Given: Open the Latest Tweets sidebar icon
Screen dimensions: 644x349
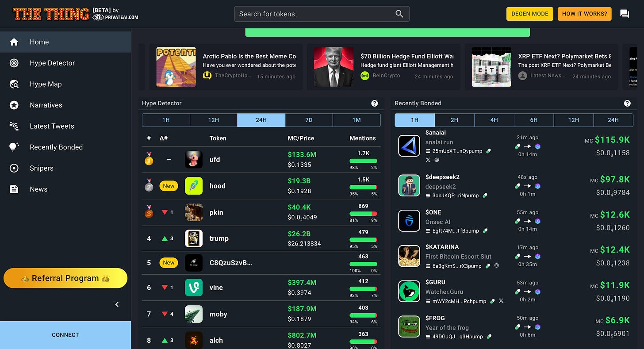Looking at the screenshot, I should tap(14, 126).
